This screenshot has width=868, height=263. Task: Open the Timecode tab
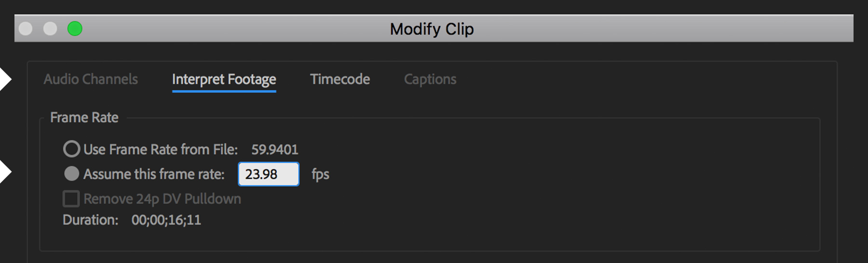[x=340, y=79]
